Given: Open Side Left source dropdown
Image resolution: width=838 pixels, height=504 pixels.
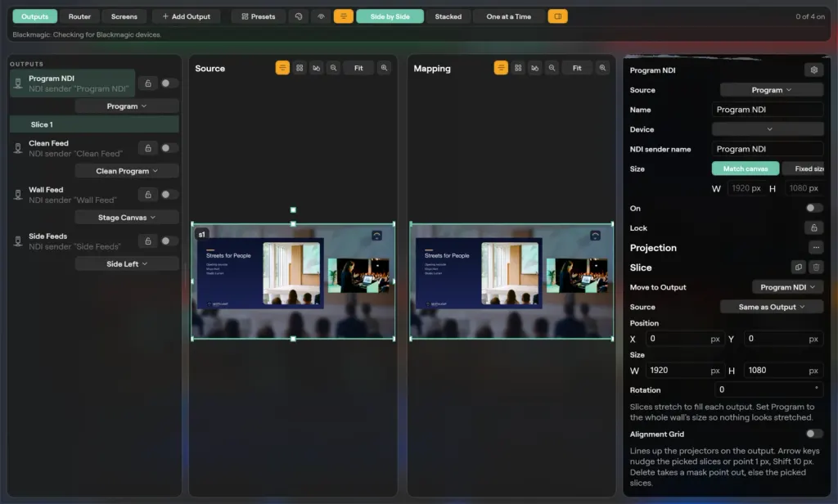Looking at the screenshot, I should (x=127, y=264).
